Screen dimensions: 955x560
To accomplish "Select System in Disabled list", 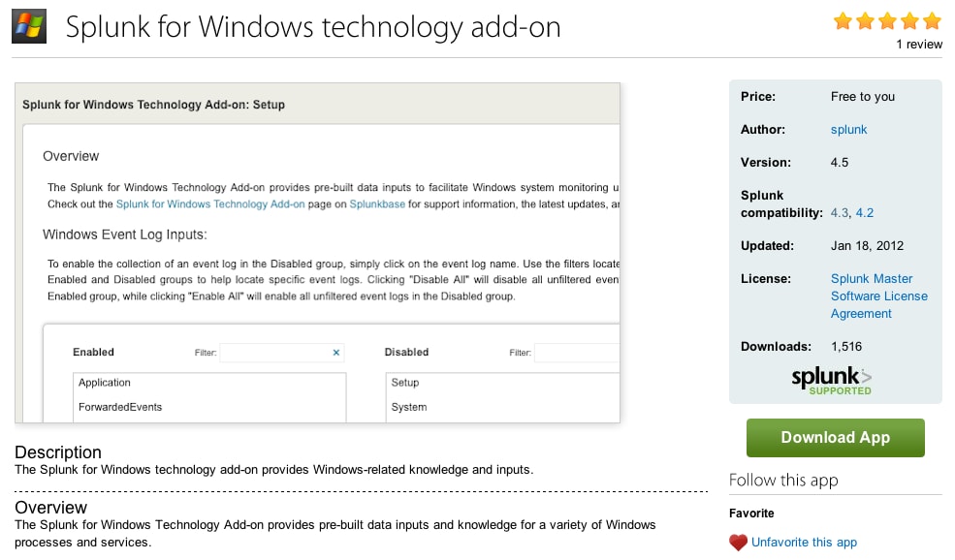I will (x=409, y=407).
